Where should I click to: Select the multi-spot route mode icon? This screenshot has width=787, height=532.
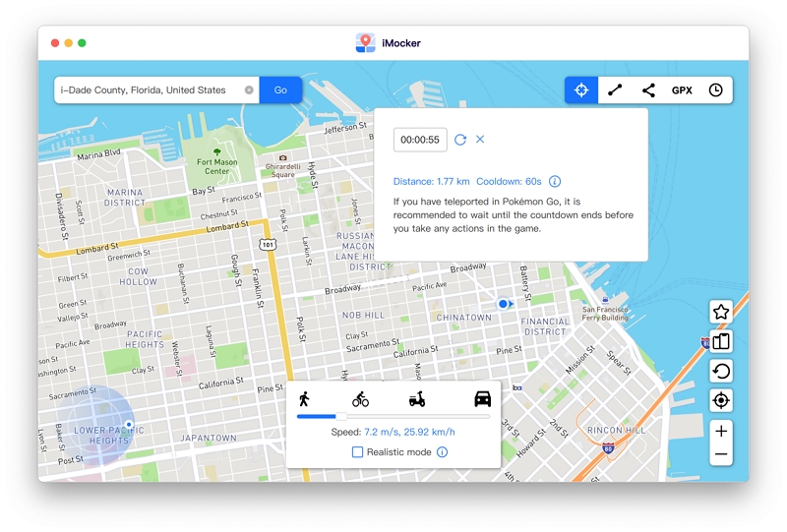point(648,90)
